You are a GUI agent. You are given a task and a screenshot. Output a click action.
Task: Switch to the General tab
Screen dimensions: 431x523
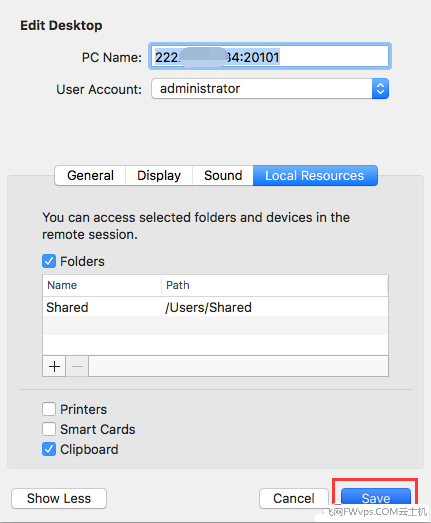tap(90, 175)
